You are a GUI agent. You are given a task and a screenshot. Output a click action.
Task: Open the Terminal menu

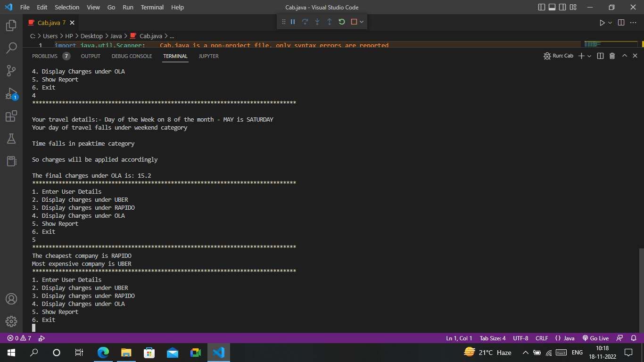tap(152, 7)
